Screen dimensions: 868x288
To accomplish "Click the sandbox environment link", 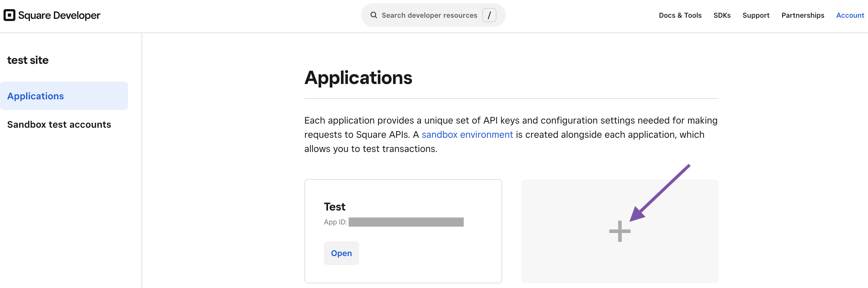I will [467, 134].
